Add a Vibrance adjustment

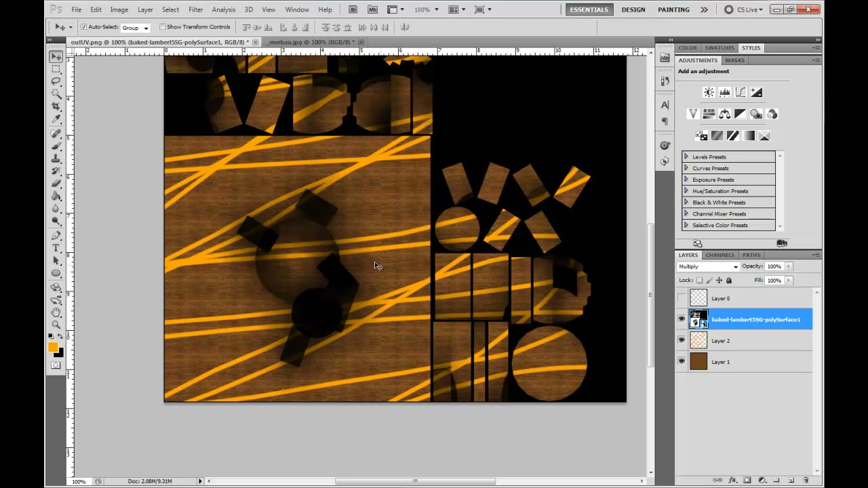pyautogui.click(x=692, y=114)
